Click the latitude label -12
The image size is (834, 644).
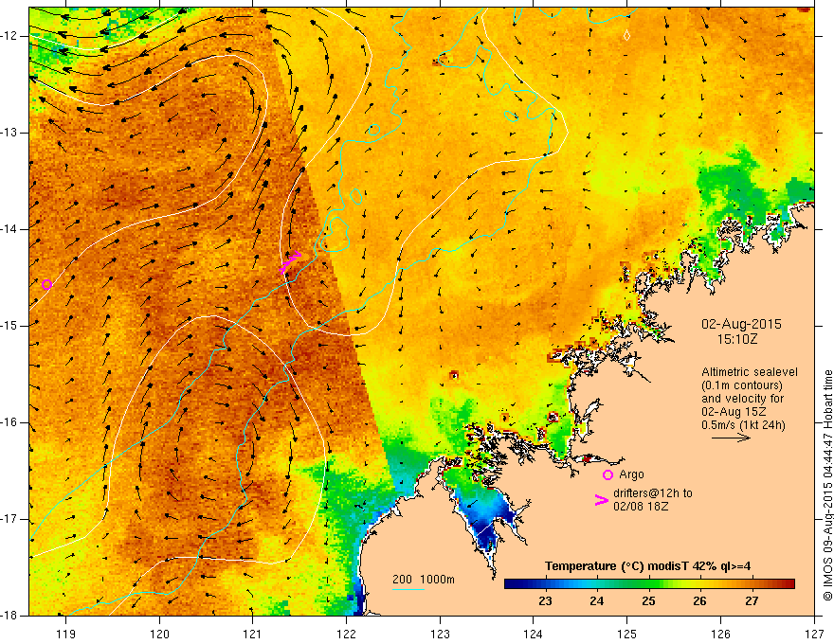click(9, 36)
